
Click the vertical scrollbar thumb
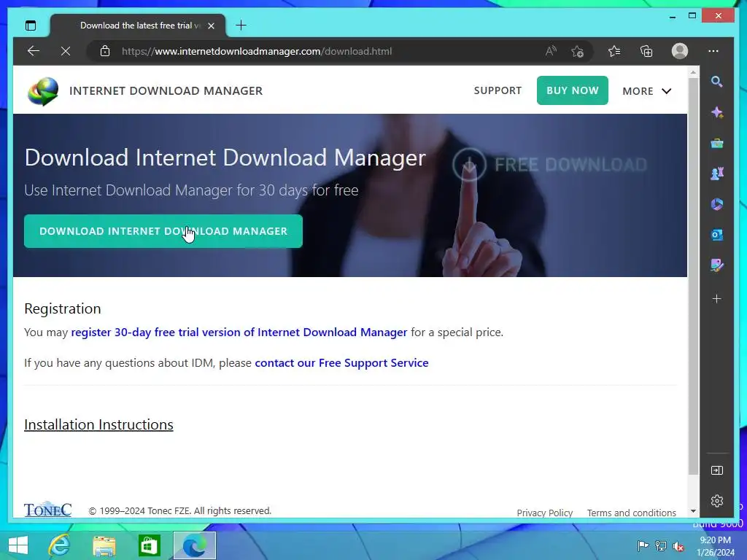point(693,276)
